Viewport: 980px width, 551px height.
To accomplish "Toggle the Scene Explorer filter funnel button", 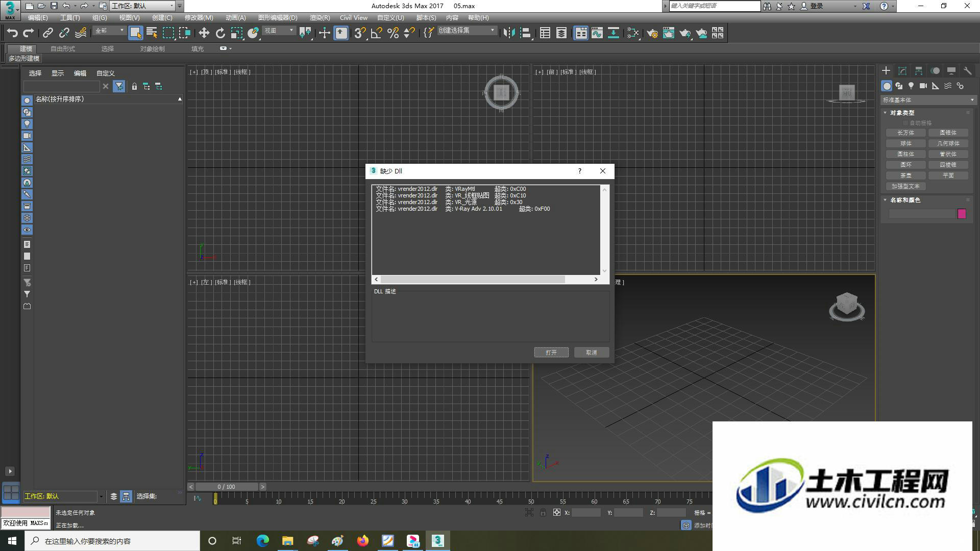I will [119, 87].
